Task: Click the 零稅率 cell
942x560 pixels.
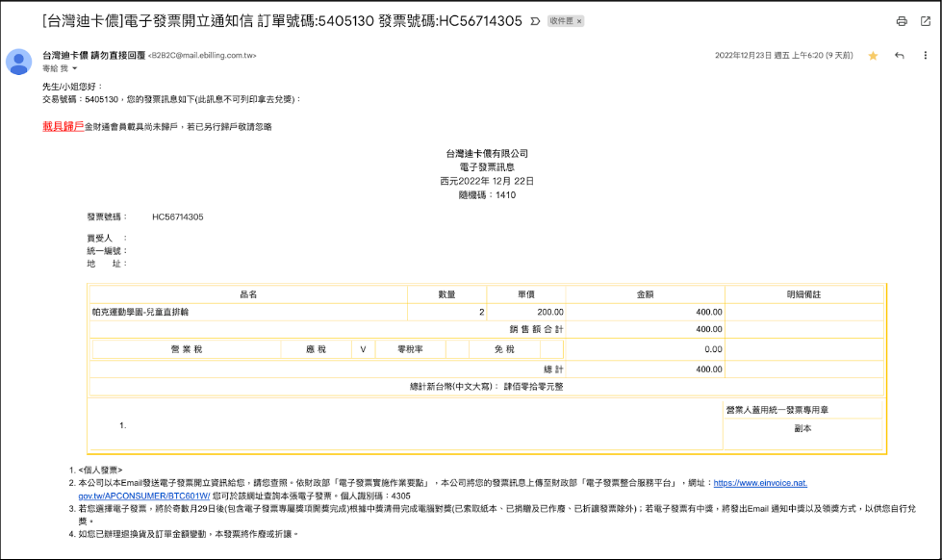Action: (x=410, y=349)
